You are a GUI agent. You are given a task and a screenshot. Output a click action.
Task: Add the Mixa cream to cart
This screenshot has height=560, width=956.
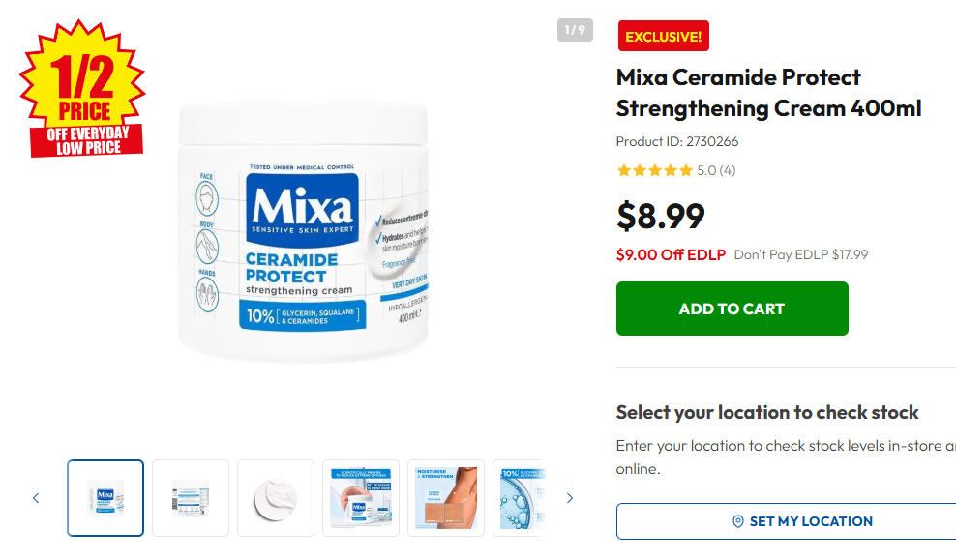pos(732,309)
